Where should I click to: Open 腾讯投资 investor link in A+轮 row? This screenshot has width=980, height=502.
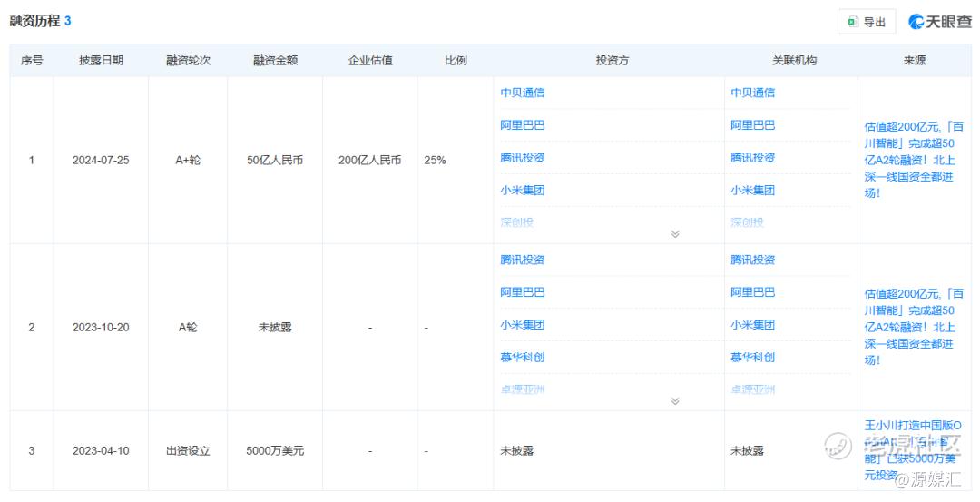(x=523, y=158)
